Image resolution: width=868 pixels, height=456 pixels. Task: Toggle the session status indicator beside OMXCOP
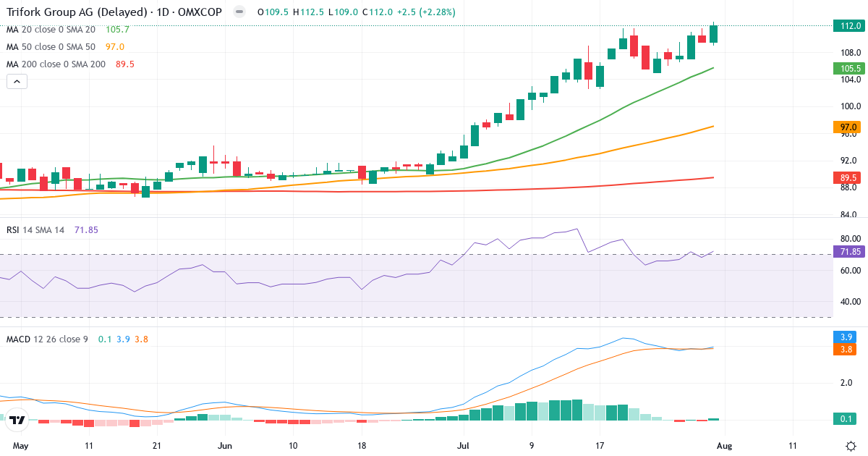[239, 12]
